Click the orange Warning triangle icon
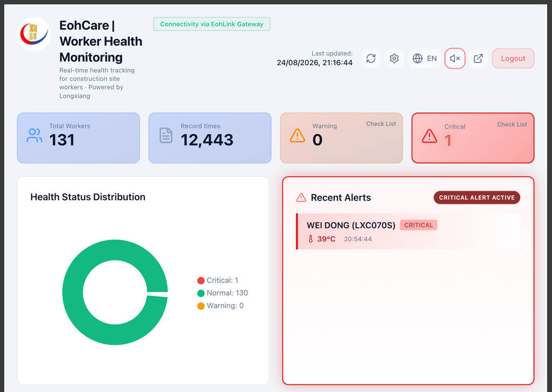Screen dimensions: 552x392 coord(298,135)
